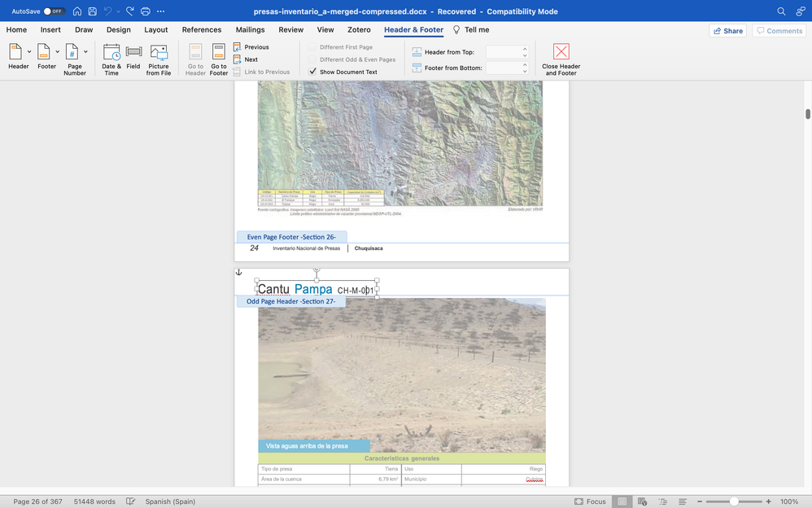Image resolution: width=812 pixels, height=508 pixels.
Task: Enable Different Odd & Even Pages
Action: pyautogui.click(x=312, y=59)
